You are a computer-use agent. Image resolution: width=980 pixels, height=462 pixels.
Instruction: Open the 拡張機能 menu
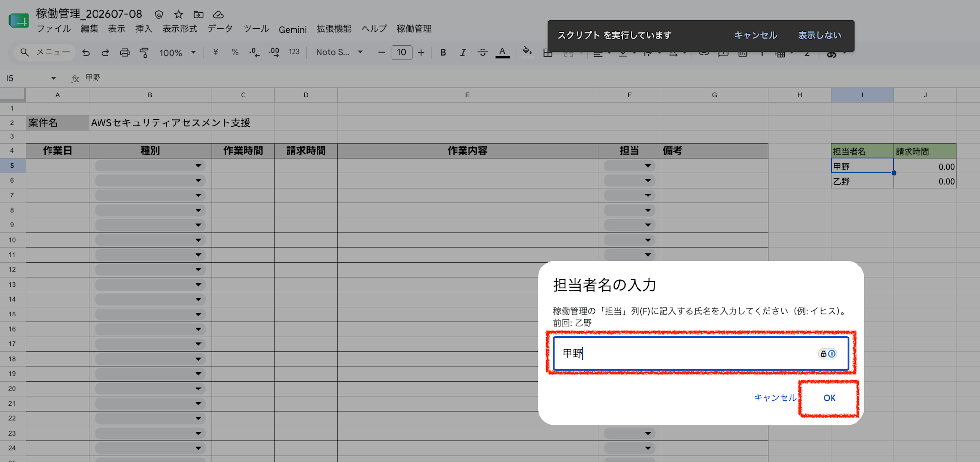tap(334, 29)
